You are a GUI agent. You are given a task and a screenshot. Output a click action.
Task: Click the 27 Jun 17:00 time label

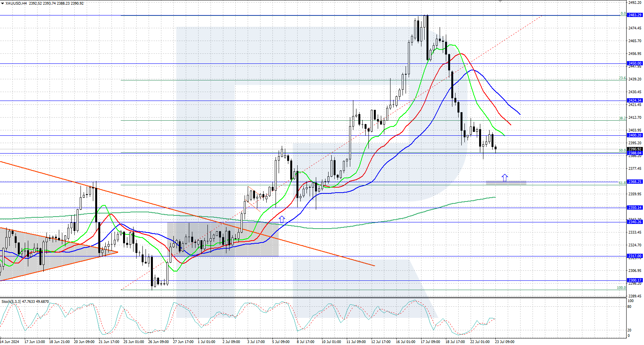[183, 342]
